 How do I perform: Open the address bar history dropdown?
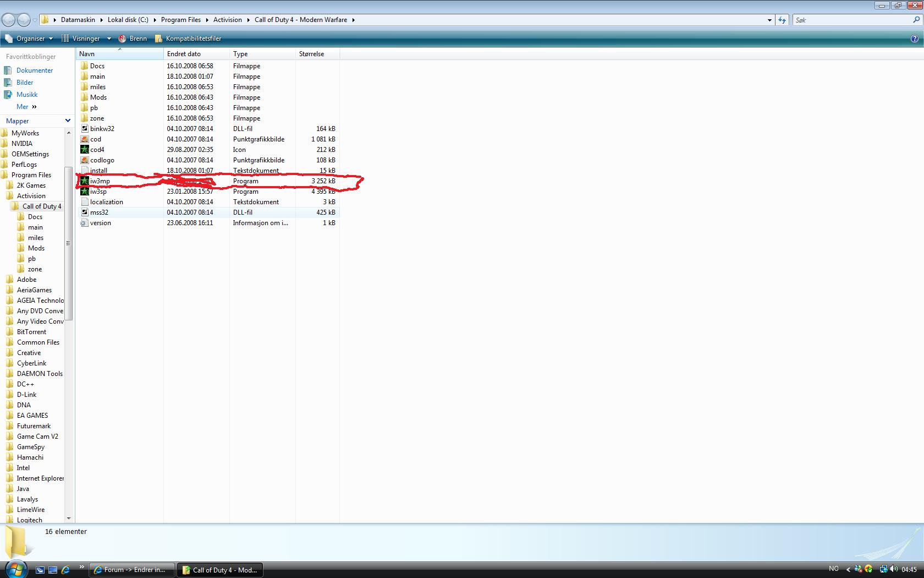coord(769,20)
